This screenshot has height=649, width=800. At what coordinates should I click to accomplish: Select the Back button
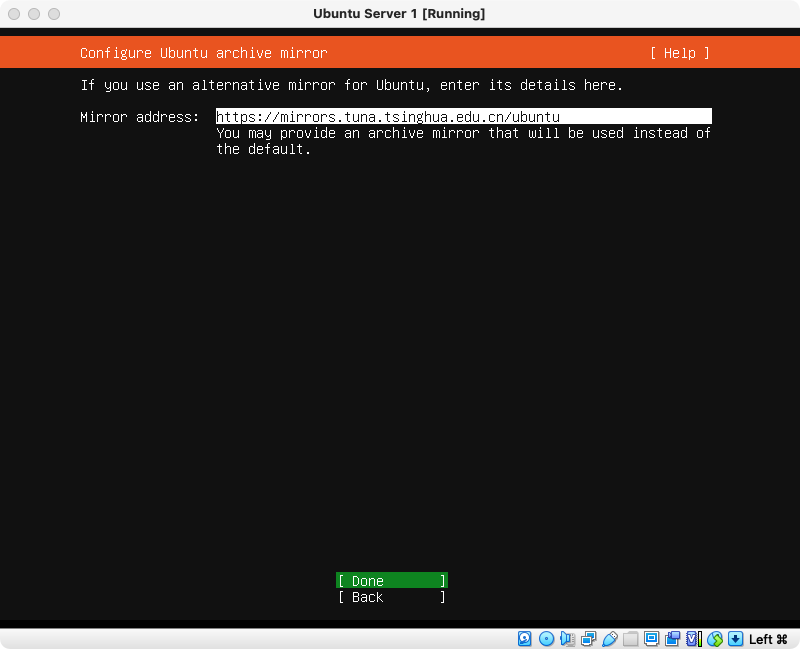(x=391, y=597)
